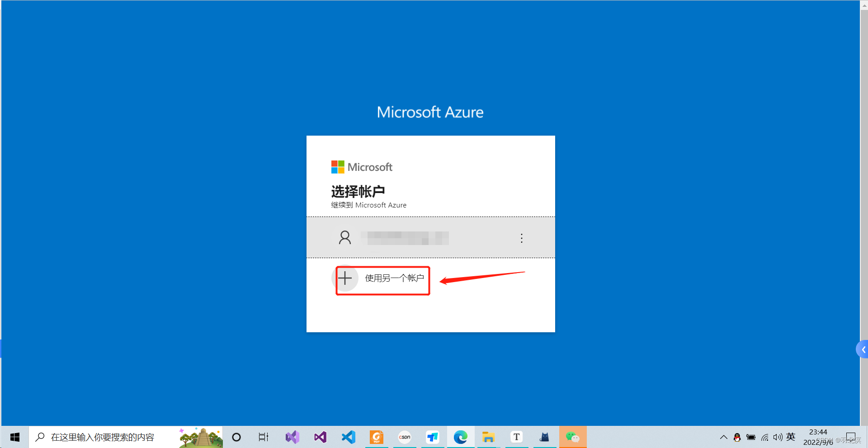Open the orange PDF reader in the taskbar
Viewport: 868px width, 448px height.
(x=377, y=437)
